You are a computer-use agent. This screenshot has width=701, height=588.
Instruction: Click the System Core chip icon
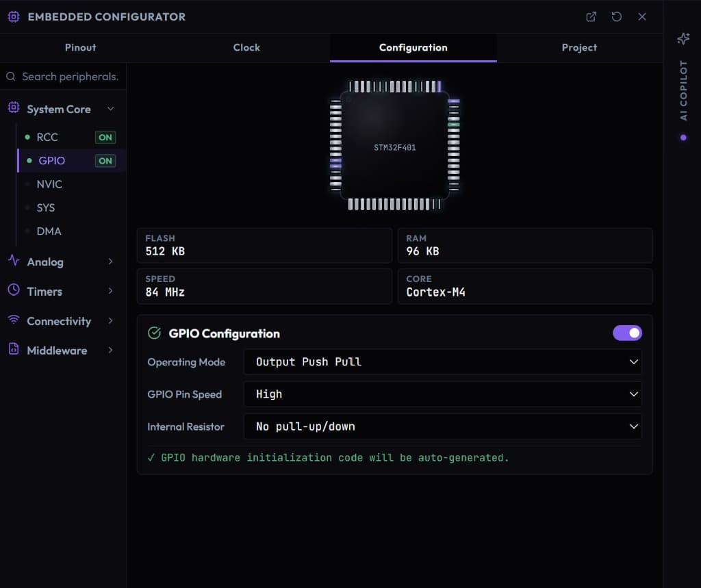(14, 107)
